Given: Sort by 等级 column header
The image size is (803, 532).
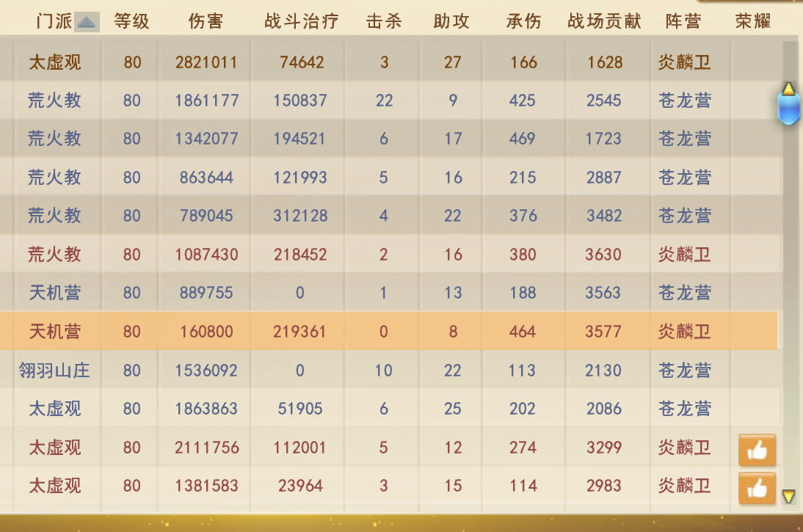Looking at the screenshot, I should coord(131,21).
